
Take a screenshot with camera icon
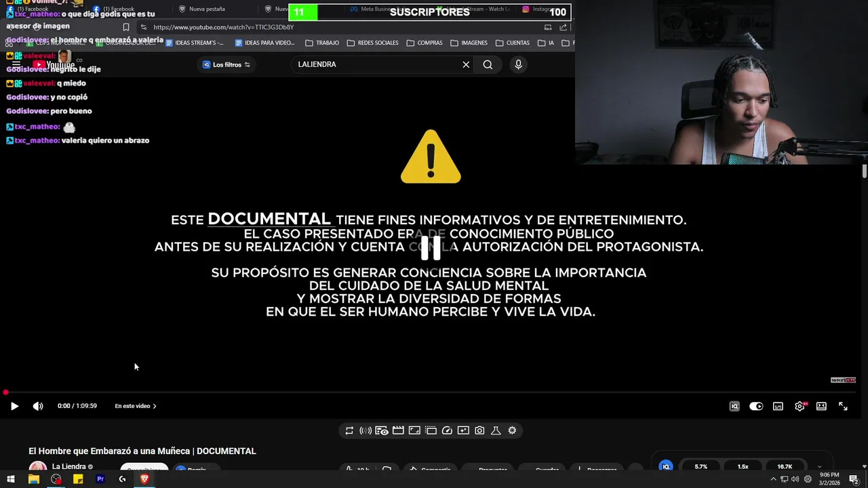tap(479, 430)
